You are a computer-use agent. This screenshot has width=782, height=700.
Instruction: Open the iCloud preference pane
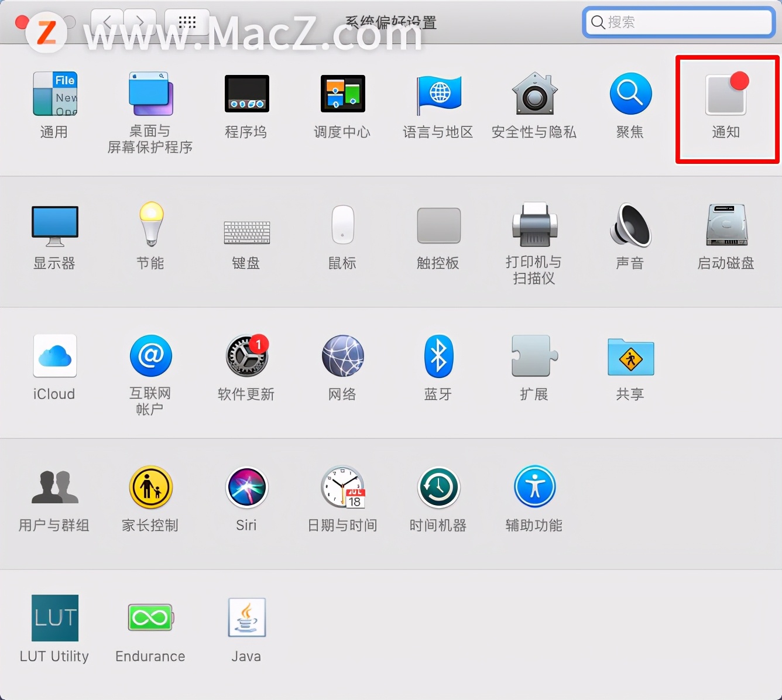point(54,366)
